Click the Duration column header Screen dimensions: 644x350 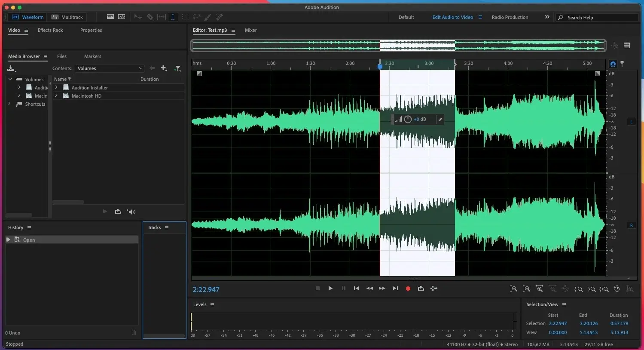150,79
